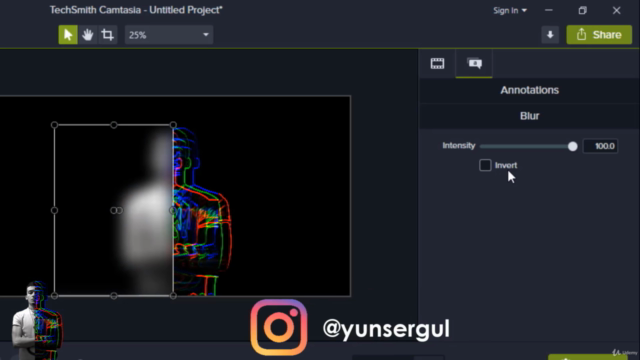Click the download arrow icon
The image size is (640, 360).
tap(550, 35)
